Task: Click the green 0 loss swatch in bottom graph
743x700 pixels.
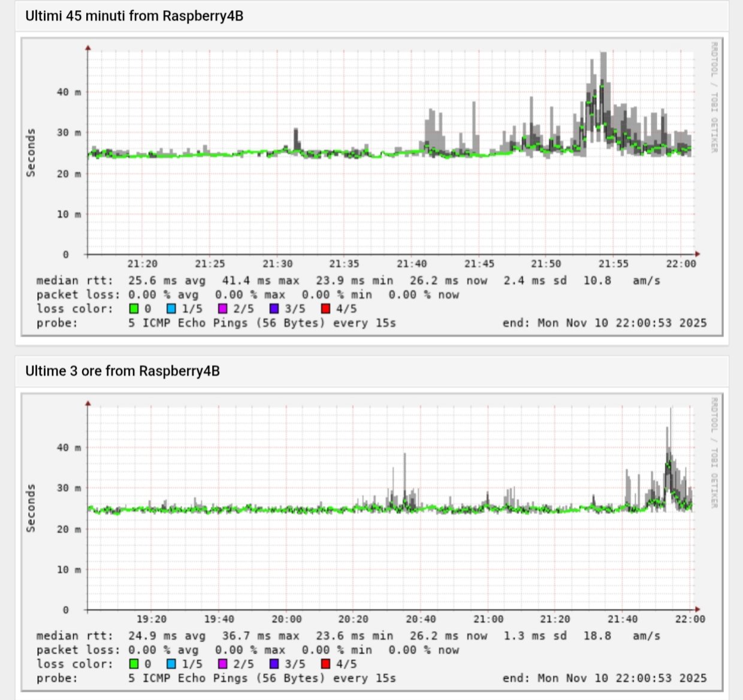Action: point(134,664)
